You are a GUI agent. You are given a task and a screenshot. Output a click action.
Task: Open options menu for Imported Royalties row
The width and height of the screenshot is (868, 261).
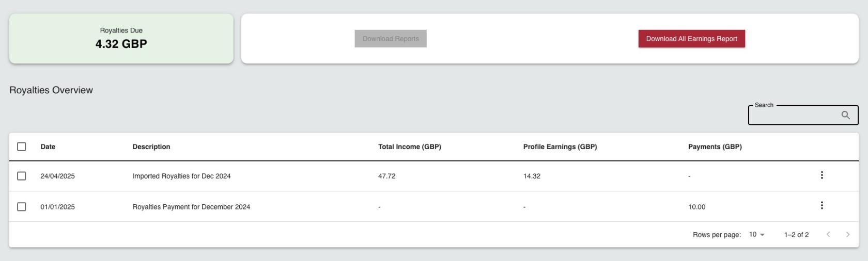822,175
